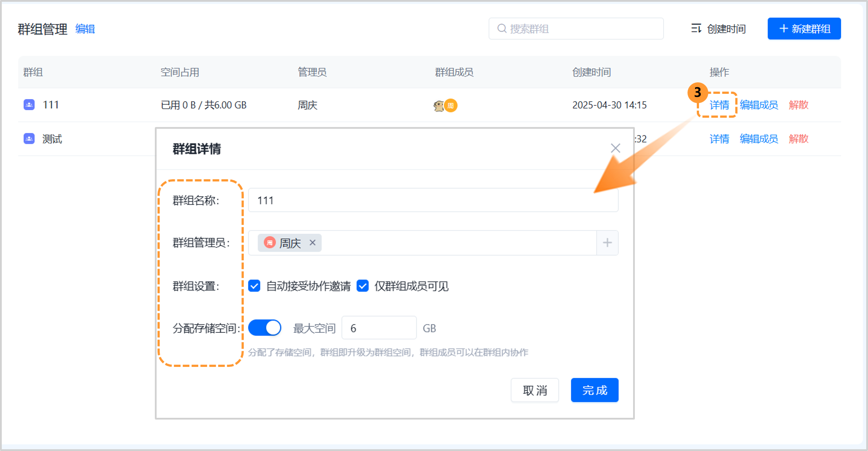Click the search magnifier icon in 搜索群组 box
868x451 pixels.
click(501, 28)
